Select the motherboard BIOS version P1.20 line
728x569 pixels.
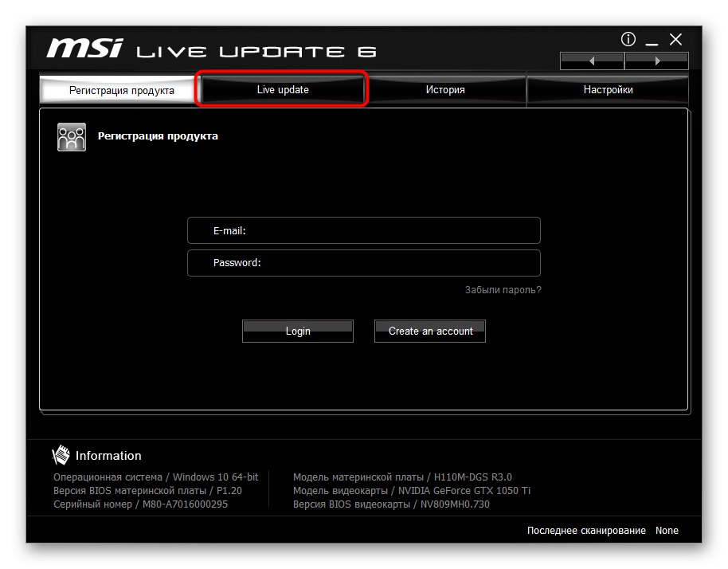(x=147, y=490)
